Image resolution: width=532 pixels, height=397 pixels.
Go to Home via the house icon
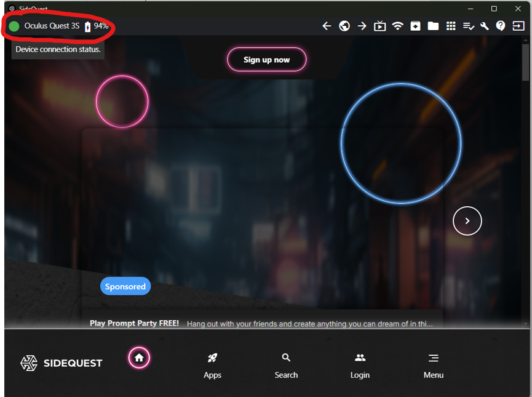point(139,358)
